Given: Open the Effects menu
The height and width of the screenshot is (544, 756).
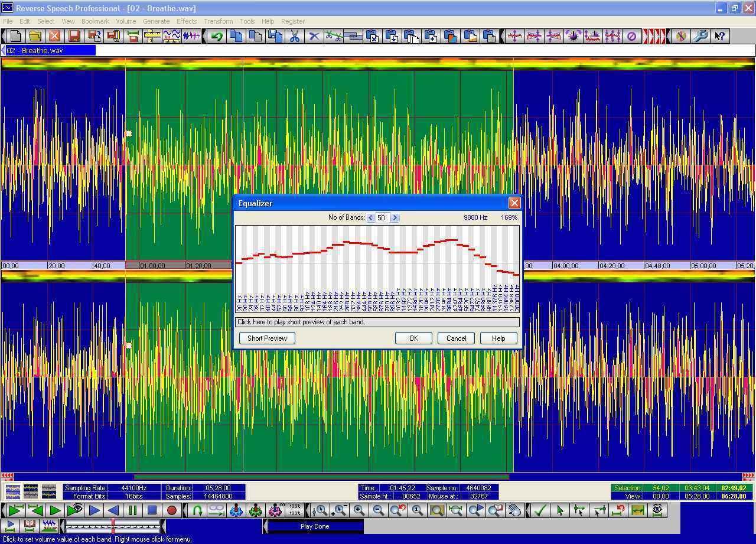Looking at the screenshot, I should (187, 21).
